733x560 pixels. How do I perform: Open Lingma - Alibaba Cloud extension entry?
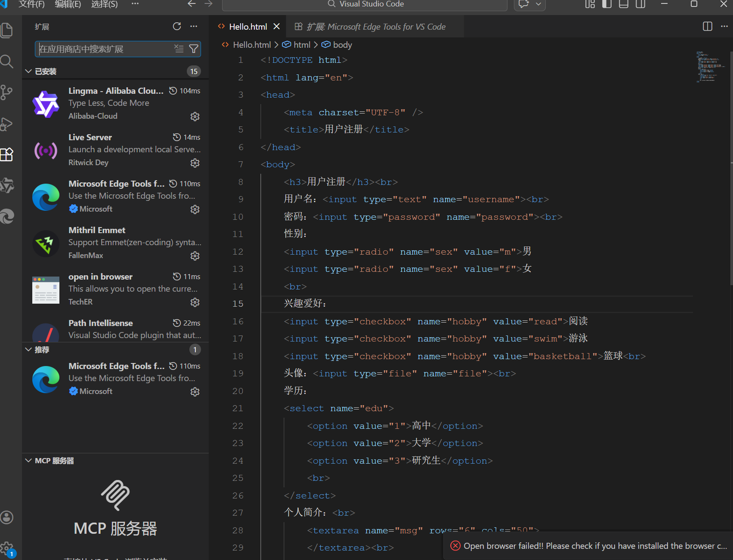tap(115, 103)
